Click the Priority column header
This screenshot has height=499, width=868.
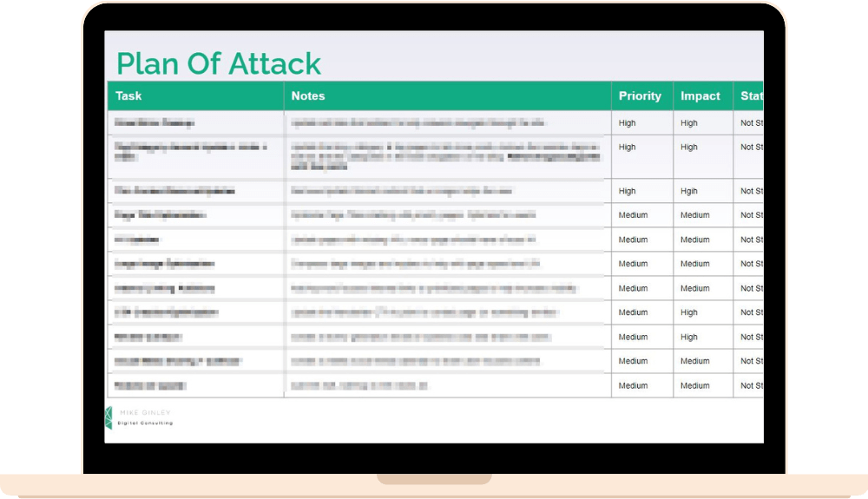click(x=640, y=96)
